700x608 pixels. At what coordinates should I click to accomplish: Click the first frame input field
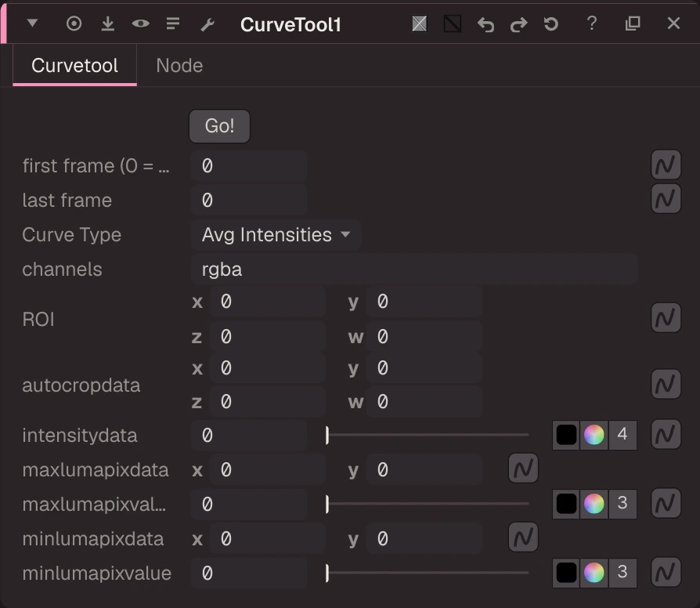[x=249, y=166]
